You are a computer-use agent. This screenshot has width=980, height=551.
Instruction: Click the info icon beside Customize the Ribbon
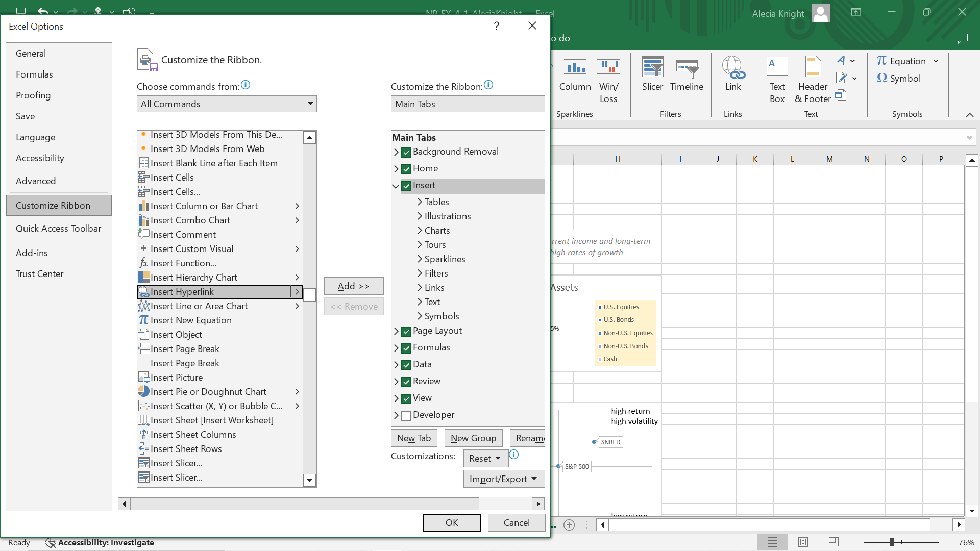pos(488,85)
